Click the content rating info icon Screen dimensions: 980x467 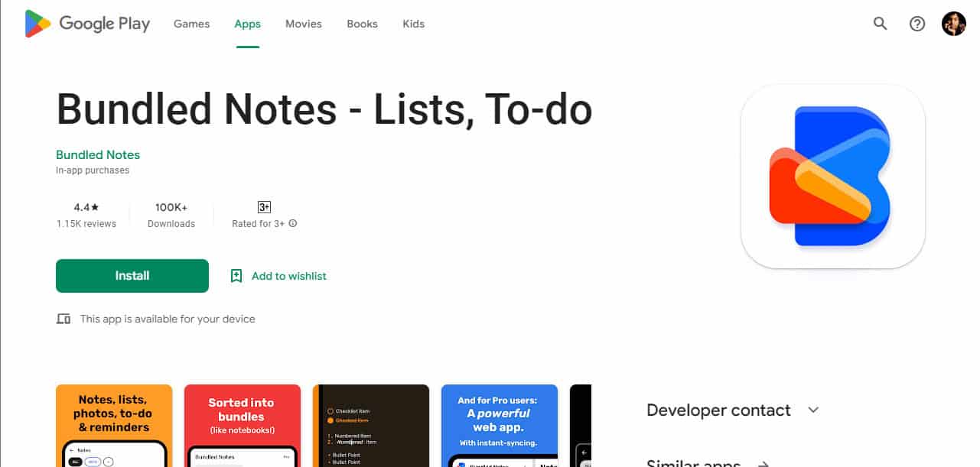tap(293, 224)
